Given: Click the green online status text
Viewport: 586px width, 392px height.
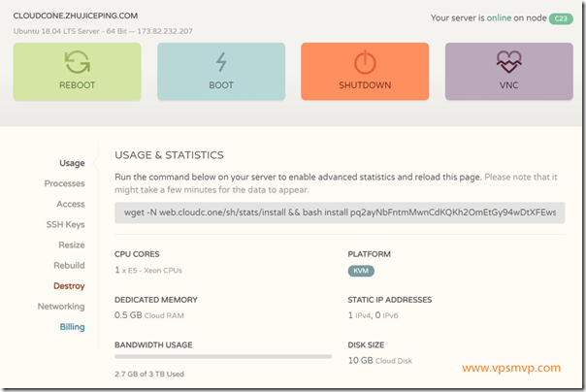Looking at the screenshot, I should (x=501, y=18).
